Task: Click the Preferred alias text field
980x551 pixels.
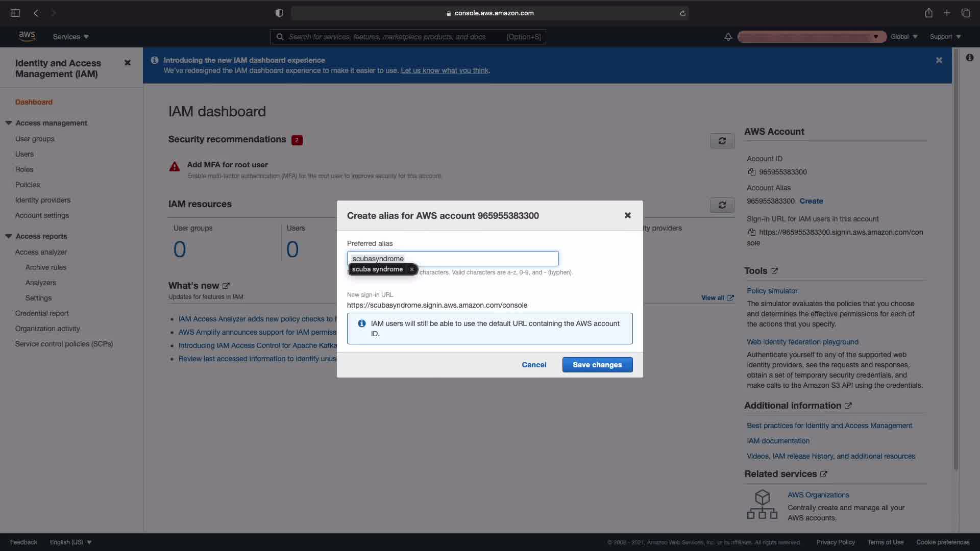Action: pyautogui.click(x=480, y=259)
